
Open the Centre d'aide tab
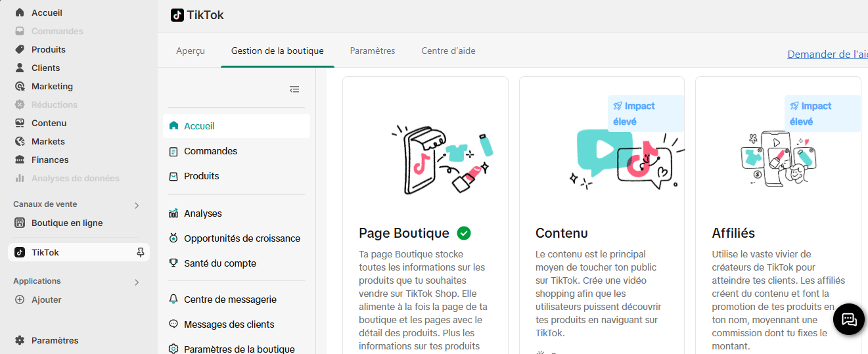coord(448,51)
